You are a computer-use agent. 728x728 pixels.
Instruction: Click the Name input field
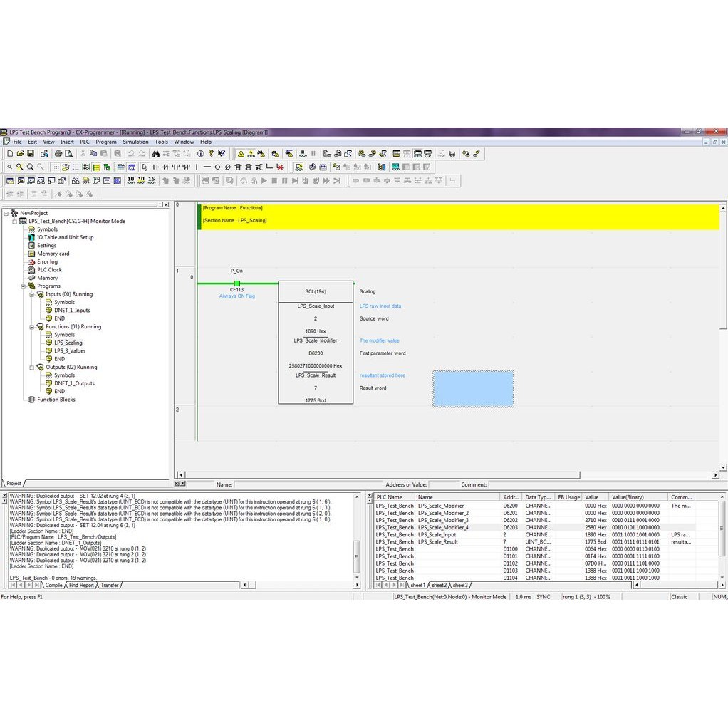[x=308, y=484]
